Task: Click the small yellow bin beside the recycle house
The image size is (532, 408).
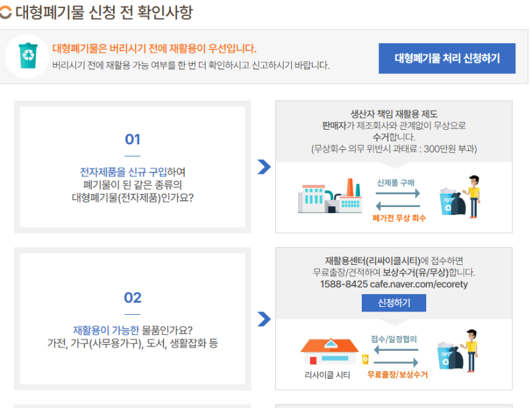Action: (365, 359)
